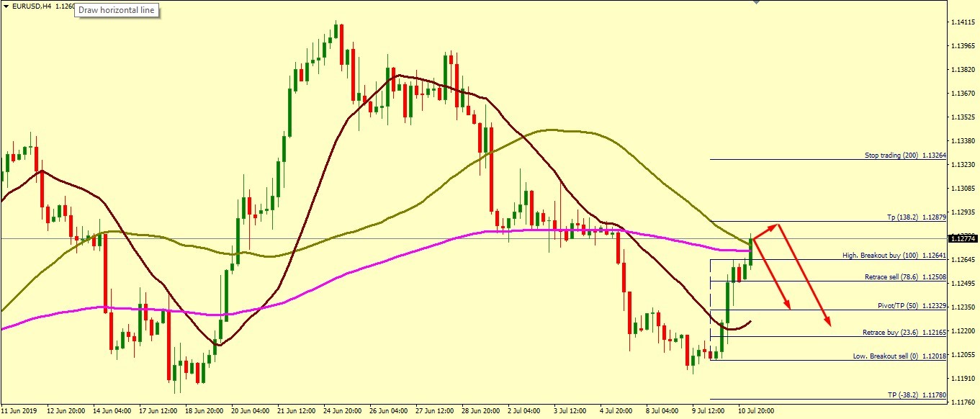
Task: Click the 1.14115 price on the scale
Action: tap(963, 23)
